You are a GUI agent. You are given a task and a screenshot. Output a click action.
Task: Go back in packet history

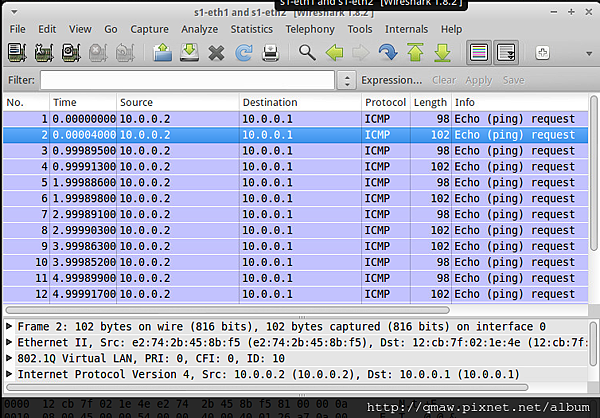pos(334,53)
